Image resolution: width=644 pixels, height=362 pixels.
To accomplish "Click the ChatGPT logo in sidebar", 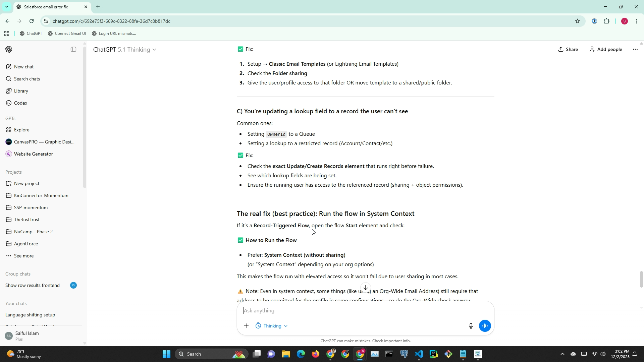I will click(9, 49).
